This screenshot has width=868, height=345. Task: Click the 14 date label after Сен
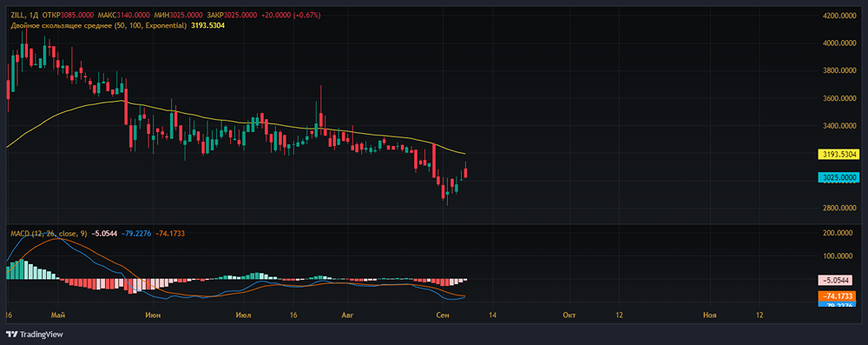[x=492, y=315]
